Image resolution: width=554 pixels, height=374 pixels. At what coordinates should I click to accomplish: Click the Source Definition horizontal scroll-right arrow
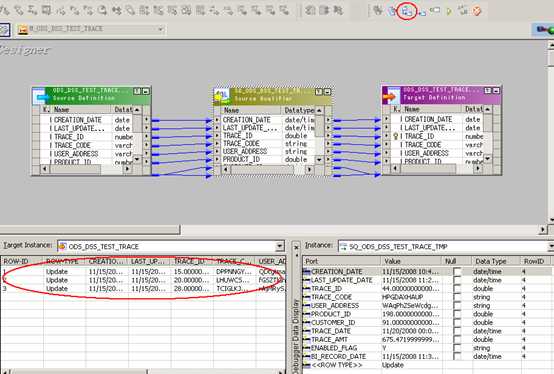pyautogui.click(x=128, y=169)
